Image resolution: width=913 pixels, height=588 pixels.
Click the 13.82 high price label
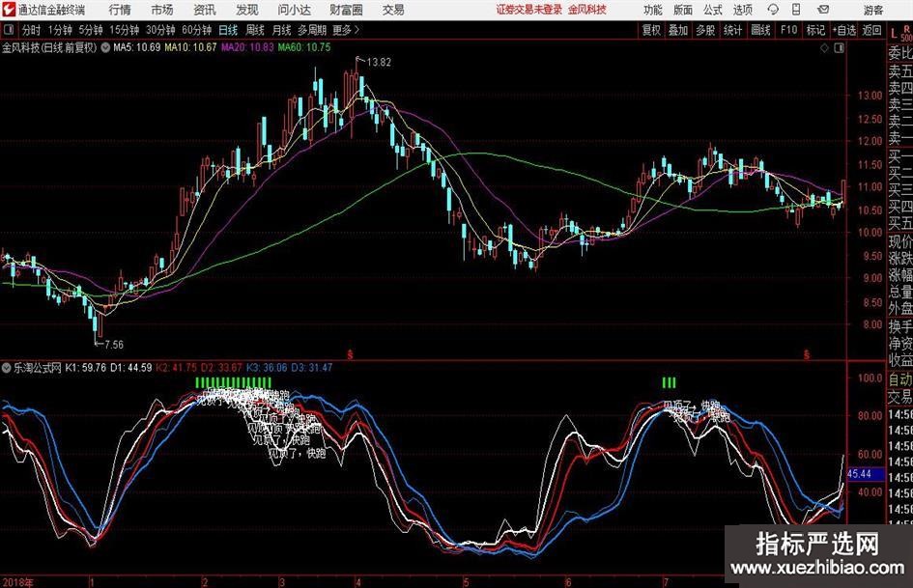[379, 63]
